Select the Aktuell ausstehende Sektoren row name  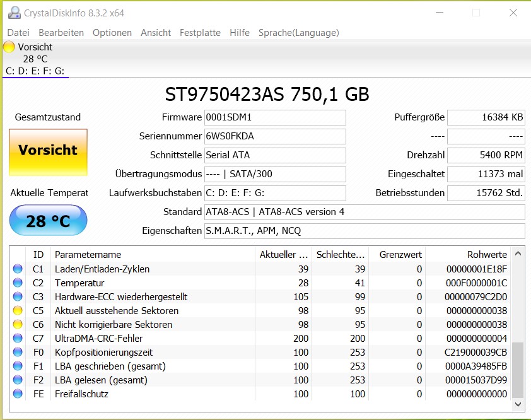click(117, 311)
